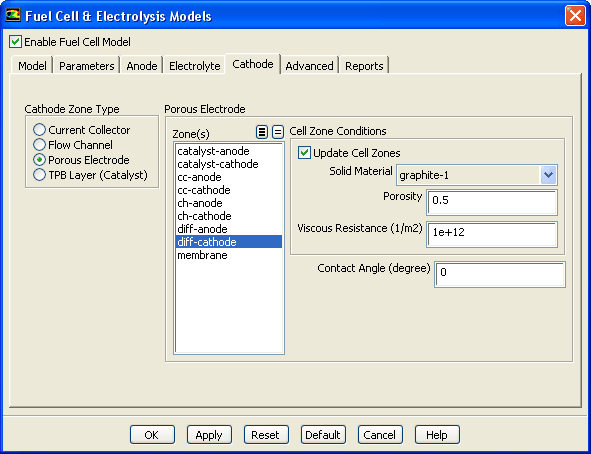Choose the Flow Channel zone type

pos(39,145)
